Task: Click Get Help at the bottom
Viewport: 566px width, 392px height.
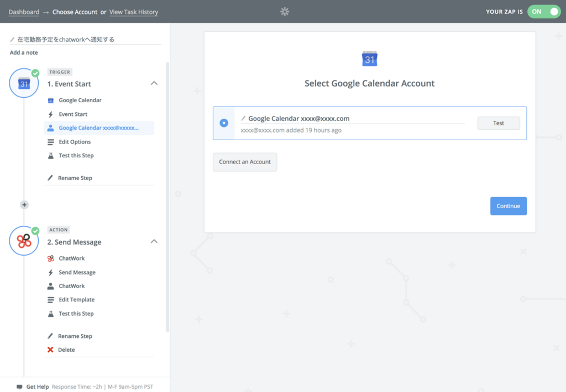Action: coord(38,387)
